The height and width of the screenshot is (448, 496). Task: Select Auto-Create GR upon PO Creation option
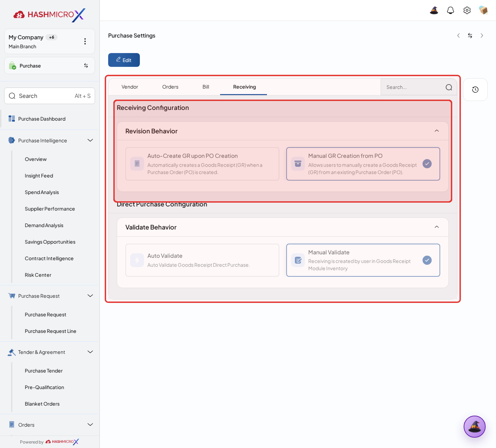(203, 164)
